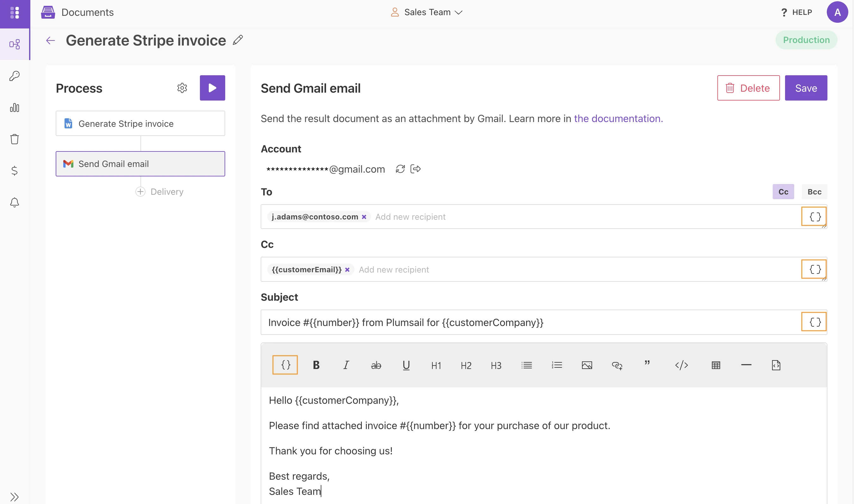Remove j.adams@contoso.com recipient
This screenshot has height=504, width=854.
[x=364, y=217]
